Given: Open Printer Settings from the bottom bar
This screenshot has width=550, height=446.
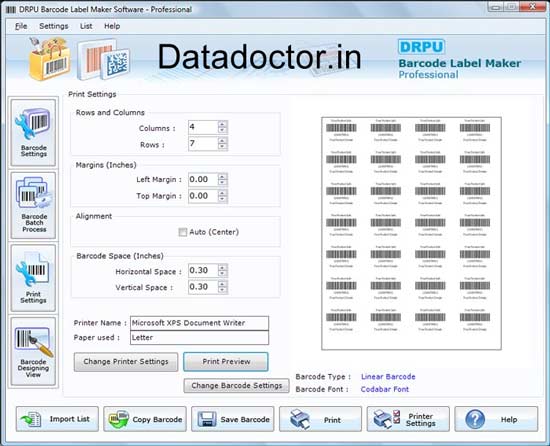Looking at the screenshot, I should click(408, 419).
